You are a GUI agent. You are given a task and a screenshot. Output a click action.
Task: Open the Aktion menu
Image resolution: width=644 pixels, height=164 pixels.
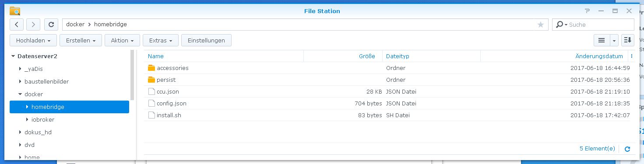pyautogui.click(x=122, y=40)
